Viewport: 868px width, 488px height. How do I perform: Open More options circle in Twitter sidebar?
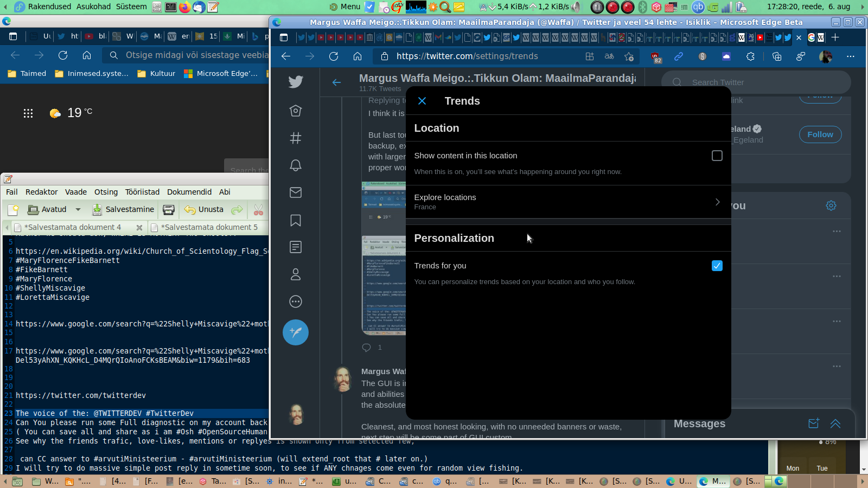click(x=296, y=301)
